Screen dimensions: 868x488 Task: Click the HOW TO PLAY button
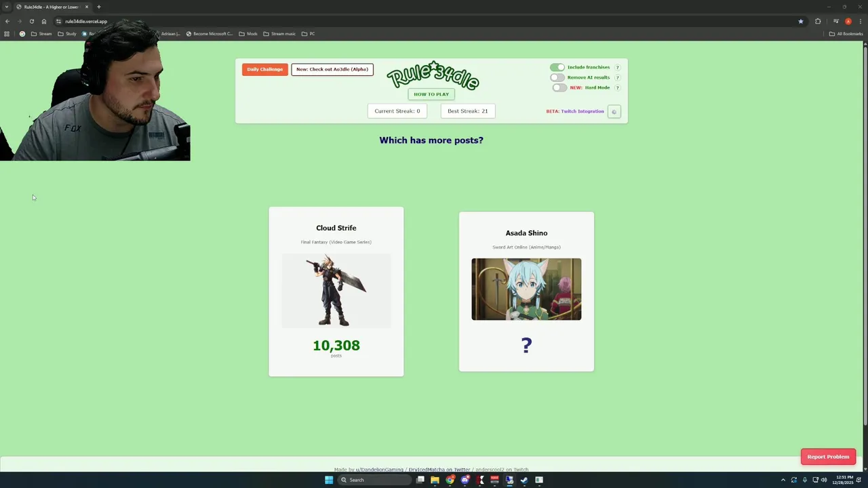[431, 94]
